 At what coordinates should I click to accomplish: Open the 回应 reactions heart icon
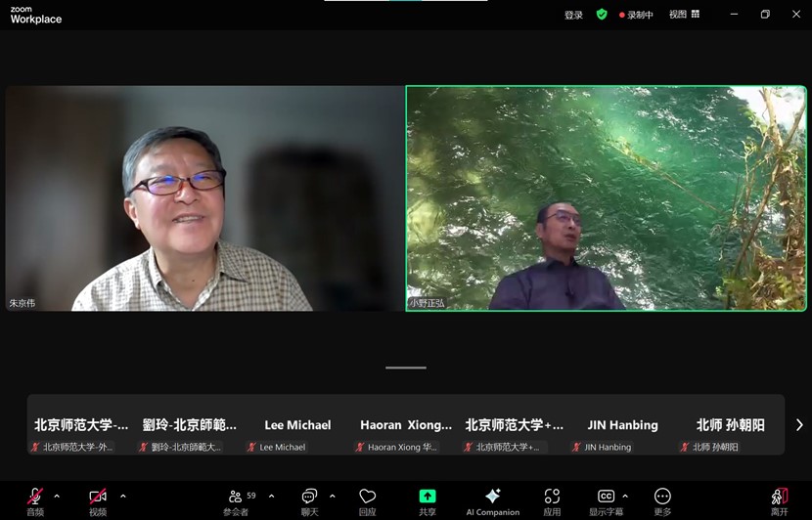pos(367,497)
